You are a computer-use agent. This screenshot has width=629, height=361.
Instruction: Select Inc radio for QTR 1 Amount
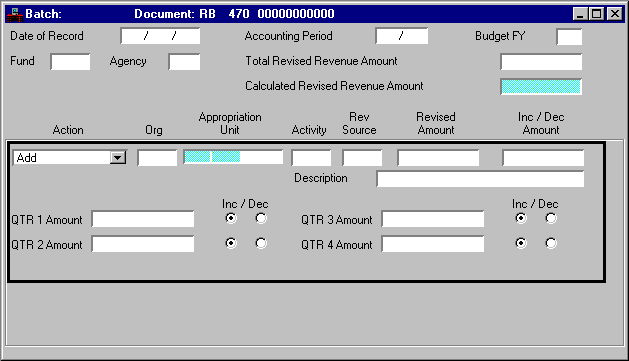231,218
